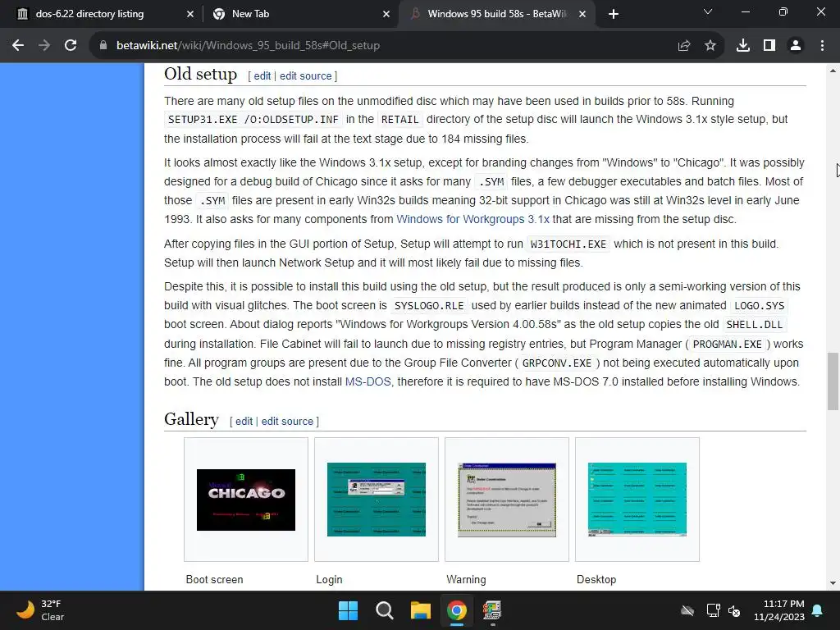Click the RETAIL directory code text
Viewport: 840px width, 630px height.
point(400,120)
